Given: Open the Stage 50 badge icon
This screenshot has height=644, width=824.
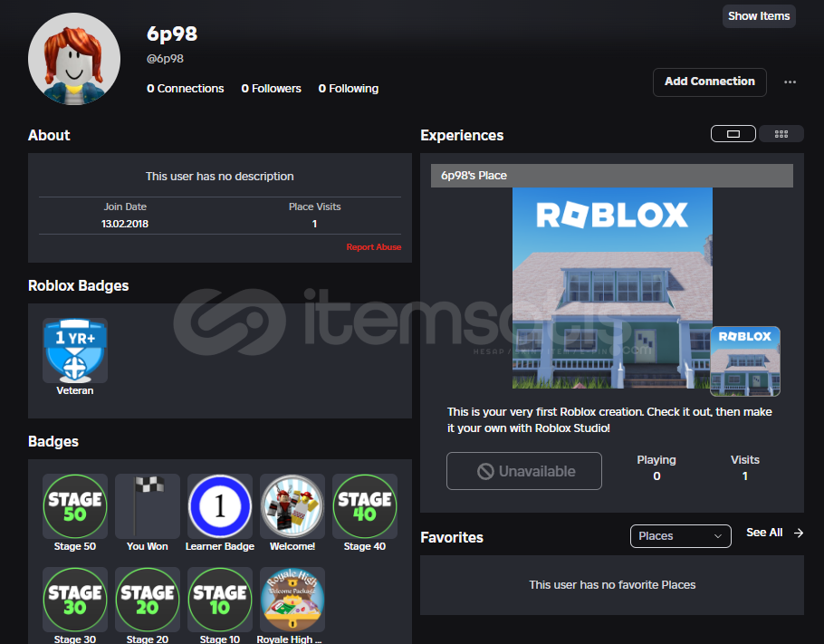Looking at the screenshot, I should pyautogui.click(x=75, y=506).
